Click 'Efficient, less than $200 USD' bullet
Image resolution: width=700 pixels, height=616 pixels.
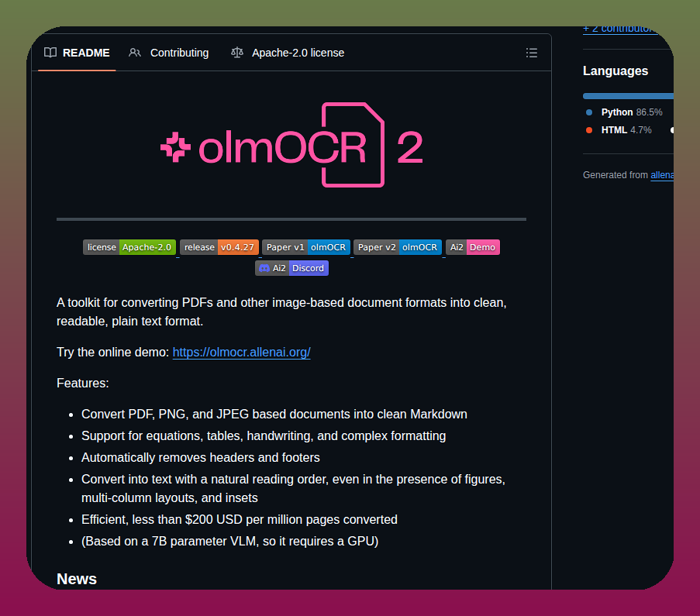point(240,520)
